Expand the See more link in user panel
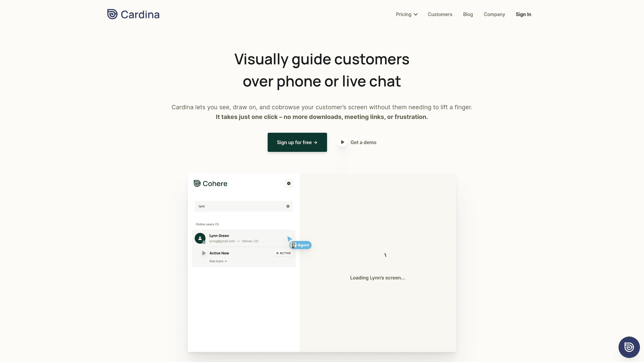 (x=218, y=261)
